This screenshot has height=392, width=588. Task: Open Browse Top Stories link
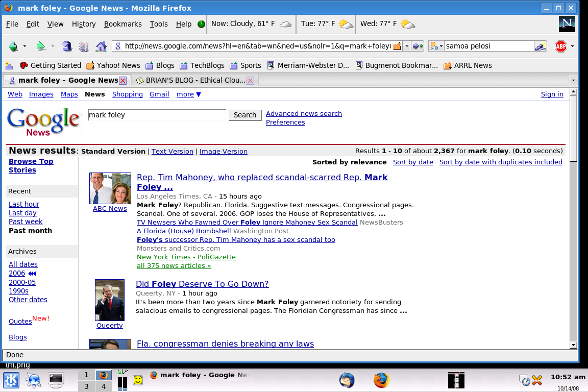[x=31, y=166]
